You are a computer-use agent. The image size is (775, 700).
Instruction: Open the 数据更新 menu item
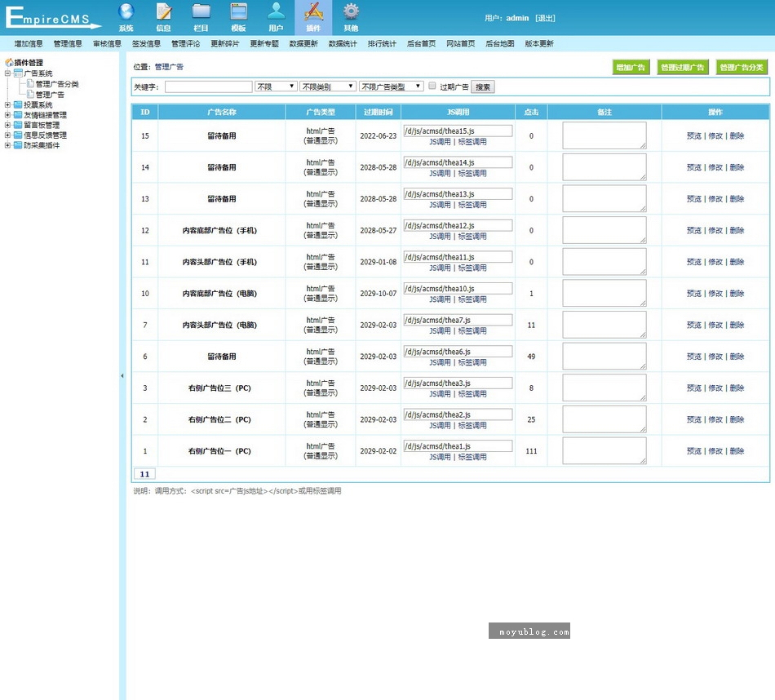pyautogui.click(x=303, y=43)
